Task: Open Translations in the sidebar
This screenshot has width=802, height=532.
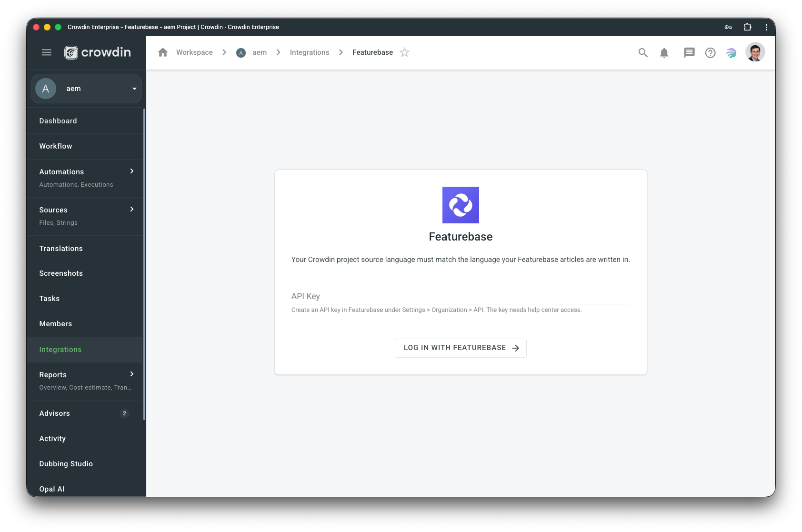Action: tap(85, 249)
